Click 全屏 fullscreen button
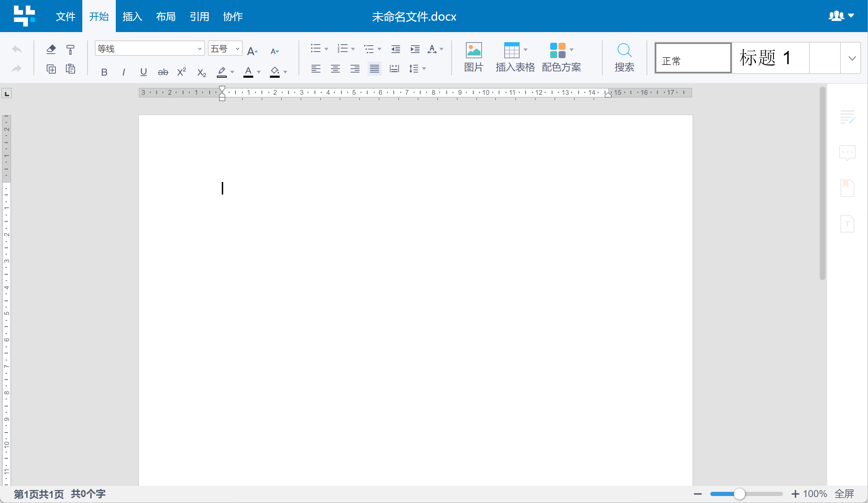The height and width of the screenshot is (503, 868). (844, 494)
